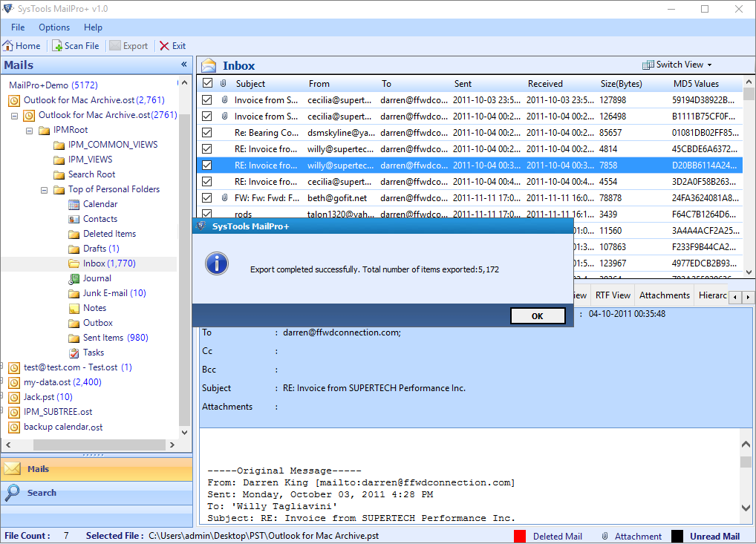
Task: Toggle the select-all checkbox in the header row
Action: 207,83
